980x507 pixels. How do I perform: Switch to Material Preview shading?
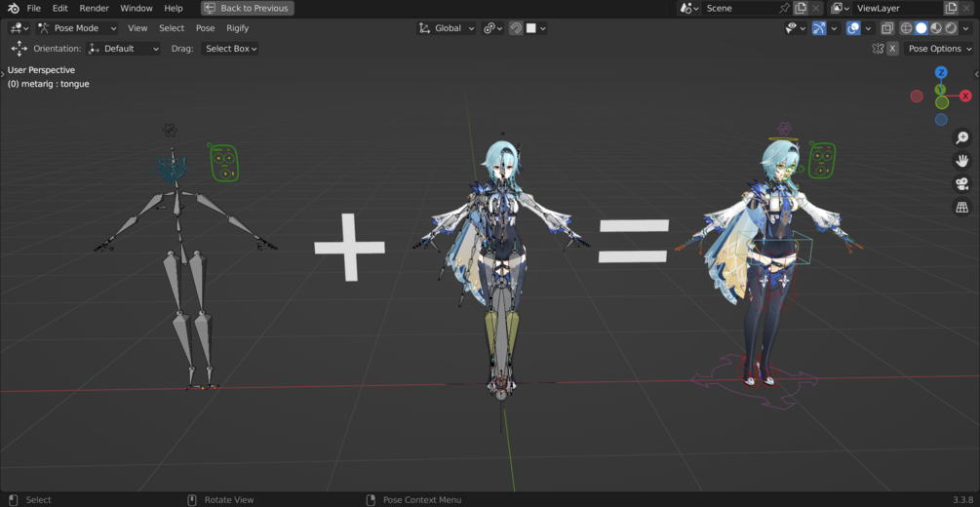point(936,28)
